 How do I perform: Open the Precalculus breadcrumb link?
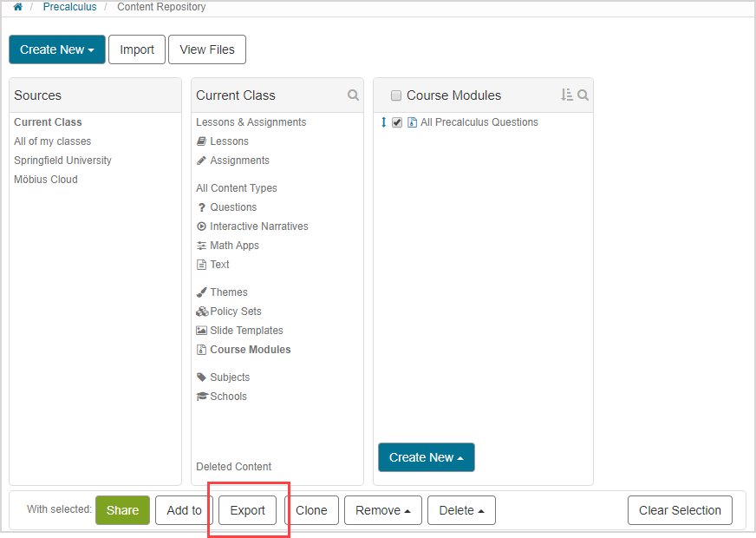pyautogui.click(x=69, y=7)
